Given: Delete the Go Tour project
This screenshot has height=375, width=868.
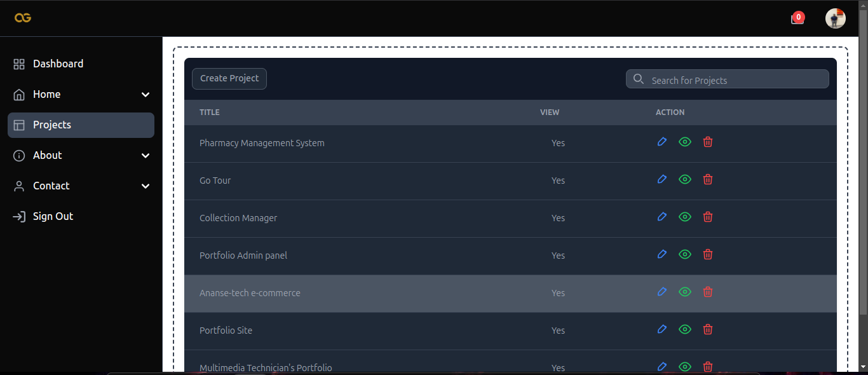Looking at the screenshot, I should pyautogui.click(x=708, y=179).
